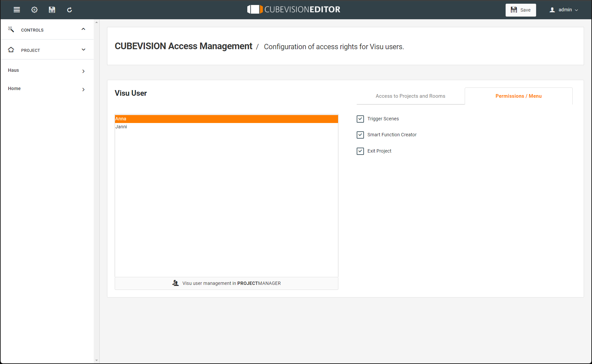The image size is (592, 364).
Task: Open the Haus project item
Action: click(47, 70)
